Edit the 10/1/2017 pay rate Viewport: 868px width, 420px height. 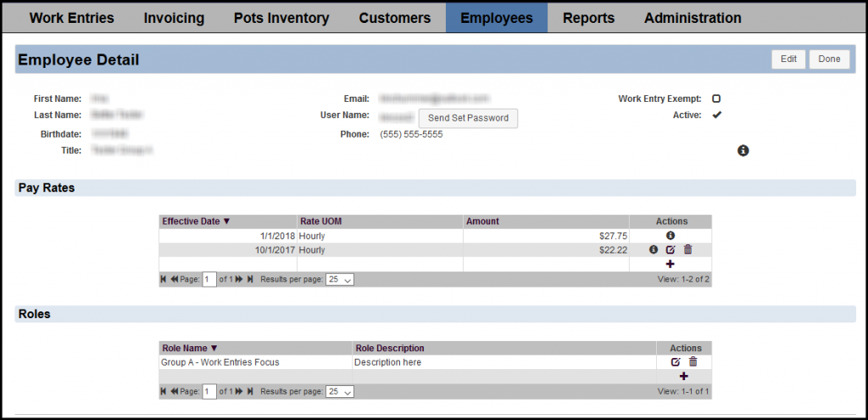tap(670, 250)
